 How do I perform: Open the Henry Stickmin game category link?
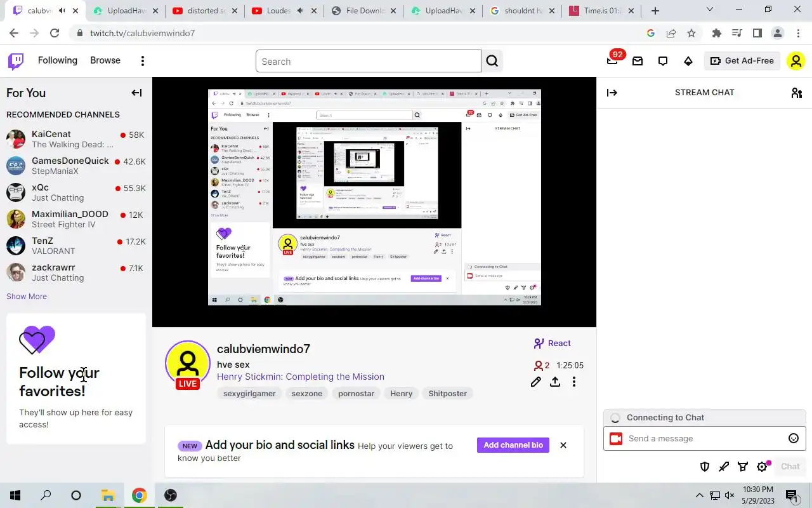(301, 377)
